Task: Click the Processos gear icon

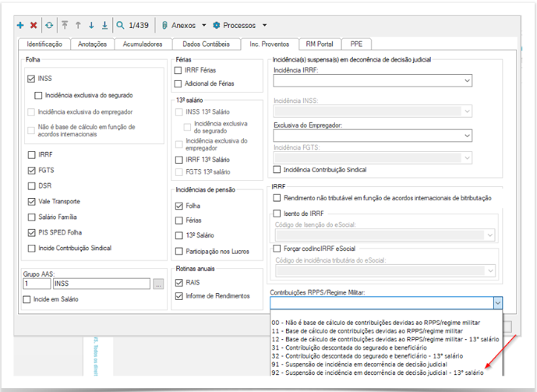Action: (x=217, y=26)
